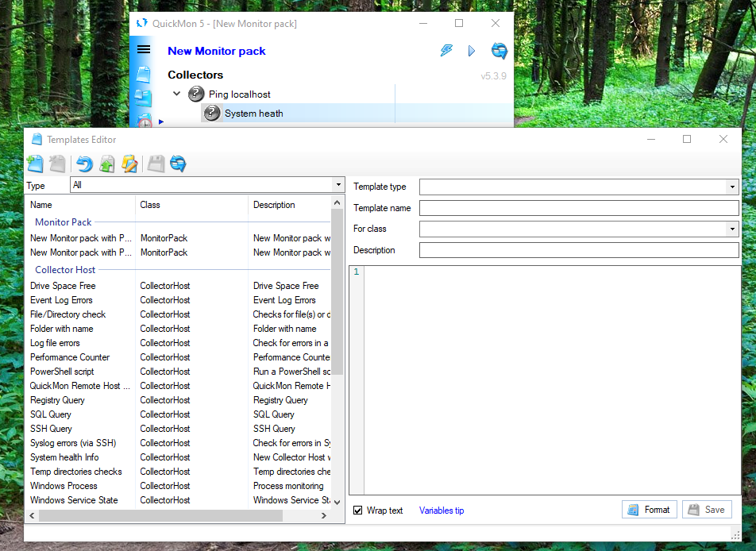756x551 pixels.
Task: Click the question mark icon beside System heath
Action: coord(212,113)
